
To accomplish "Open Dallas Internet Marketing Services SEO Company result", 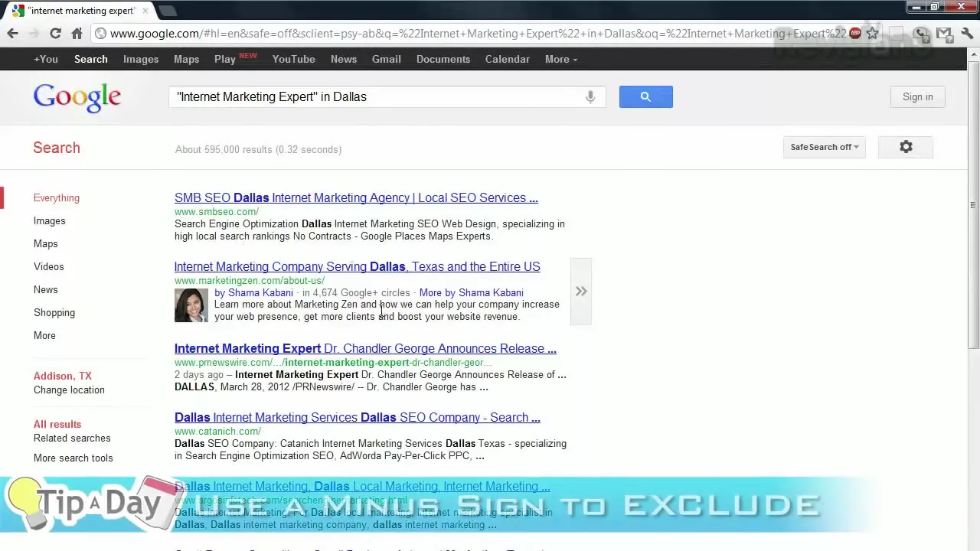I will (358, 417).
